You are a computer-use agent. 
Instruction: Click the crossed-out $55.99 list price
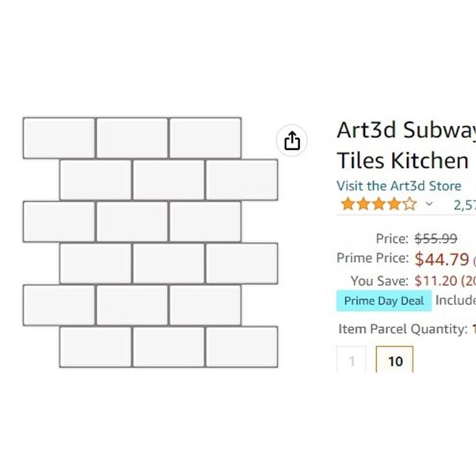tap(436, 238)
